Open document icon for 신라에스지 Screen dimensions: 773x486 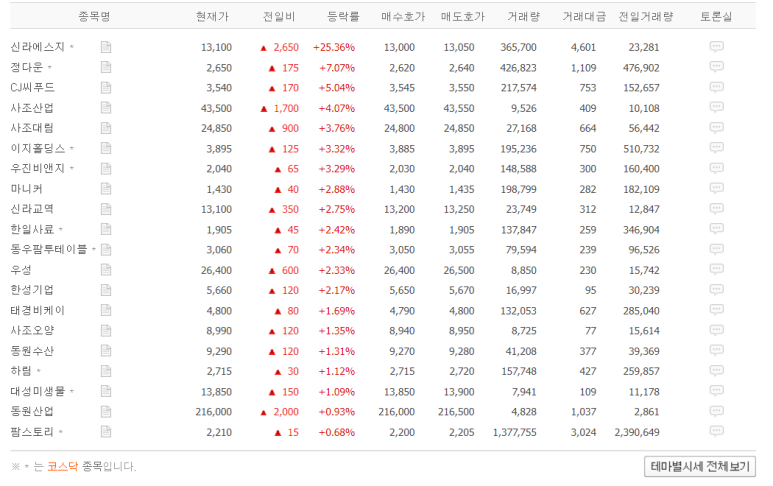tap(106, 47)
